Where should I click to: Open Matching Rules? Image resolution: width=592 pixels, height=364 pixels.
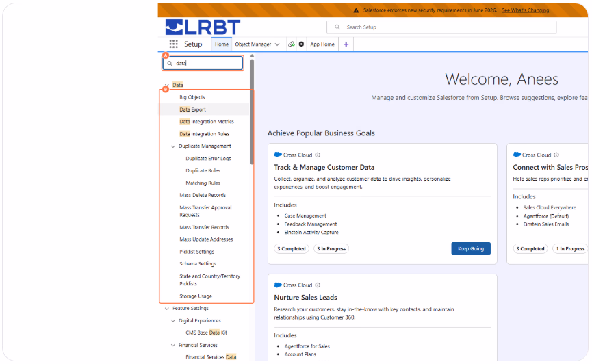[203, 183]
